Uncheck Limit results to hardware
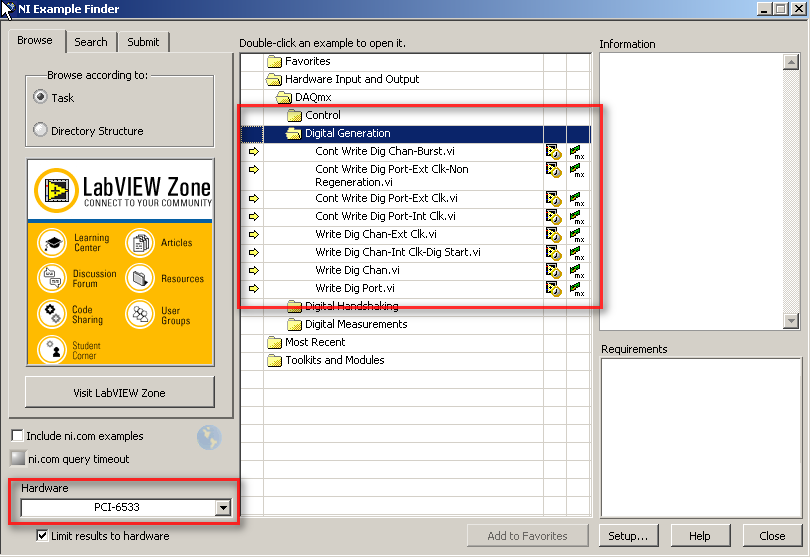Image resolution: width=810 pixels, height=557 pixels. coord(42,536)
